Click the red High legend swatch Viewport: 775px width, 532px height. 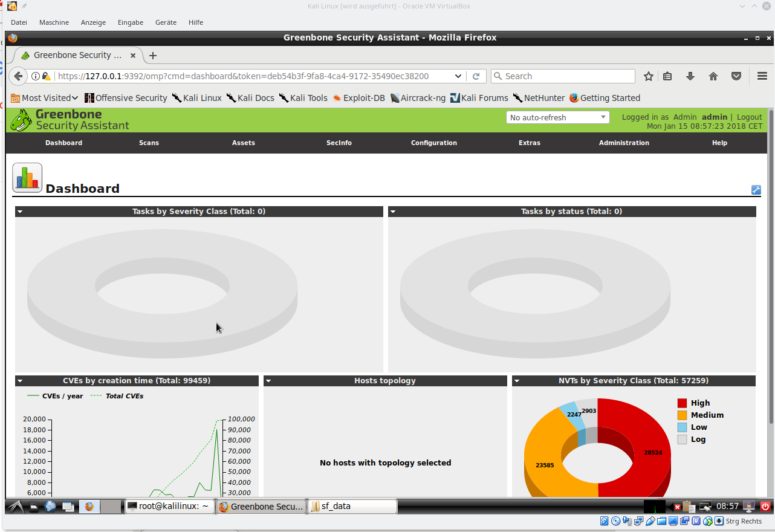[x=682, y=403]
